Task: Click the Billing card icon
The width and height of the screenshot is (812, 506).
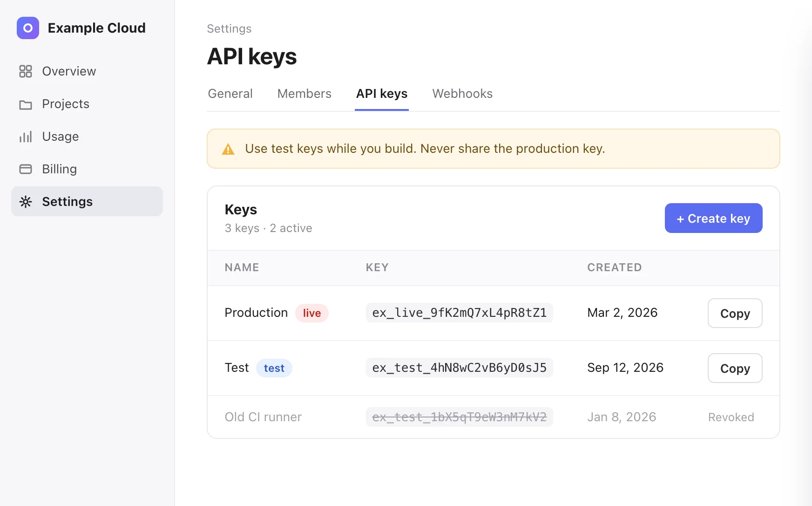Action: [x=26, y=169]
